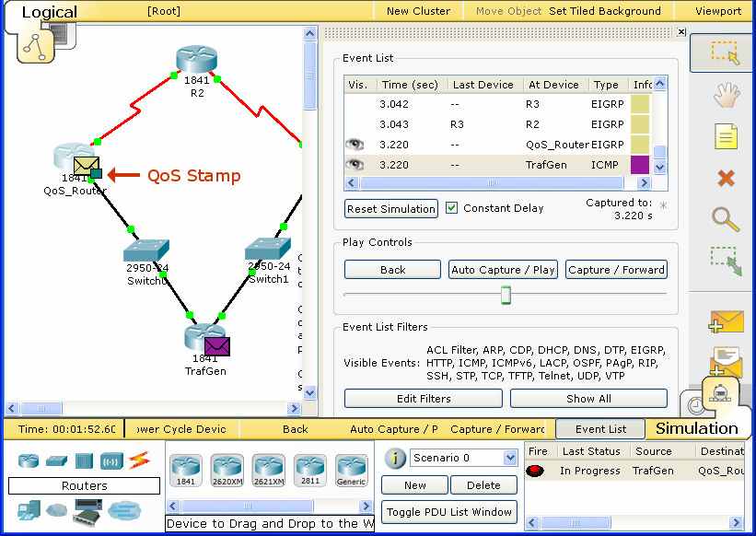
Task: Activate the Delete tool red X
Action: (x=727, y=179)
